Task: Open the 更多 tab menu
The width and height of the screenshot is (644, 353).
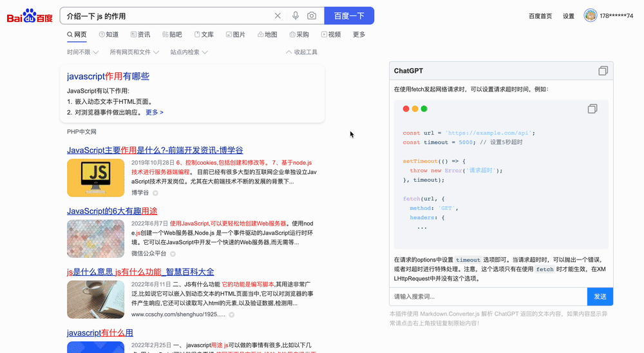Action: click(359, 35)
